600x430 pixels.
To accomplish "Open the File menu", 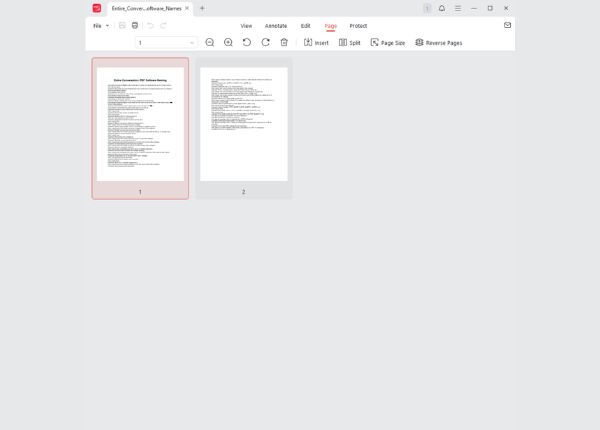I will [101, 26].
